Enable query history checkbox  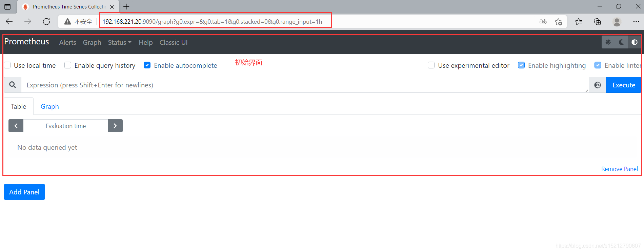tap(68, 65)
